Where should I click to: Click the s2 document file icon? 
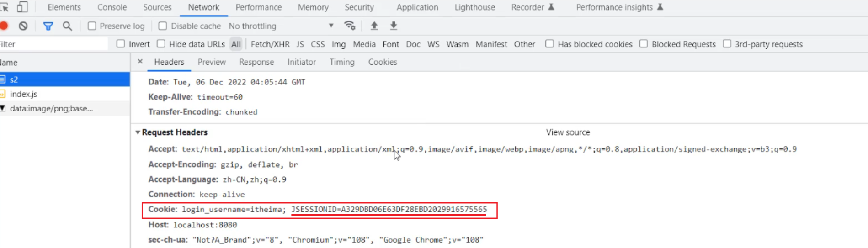(3, 79)
